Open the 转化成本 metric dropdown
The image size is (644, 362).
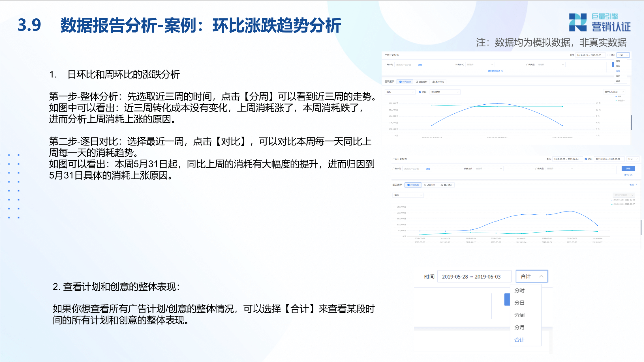(x=445, y=92)
